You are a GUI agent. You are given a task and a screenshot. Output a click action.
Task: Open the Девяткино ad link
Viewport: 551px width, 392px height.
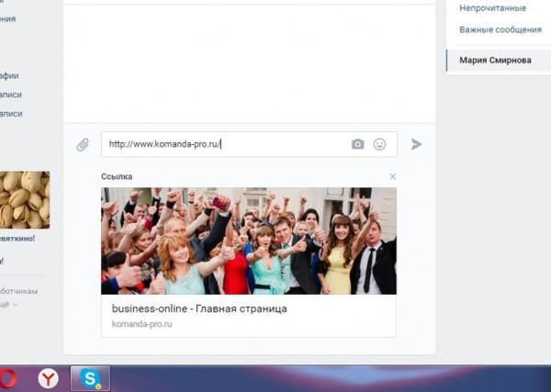pyautogui.click(x=17, y=238)
